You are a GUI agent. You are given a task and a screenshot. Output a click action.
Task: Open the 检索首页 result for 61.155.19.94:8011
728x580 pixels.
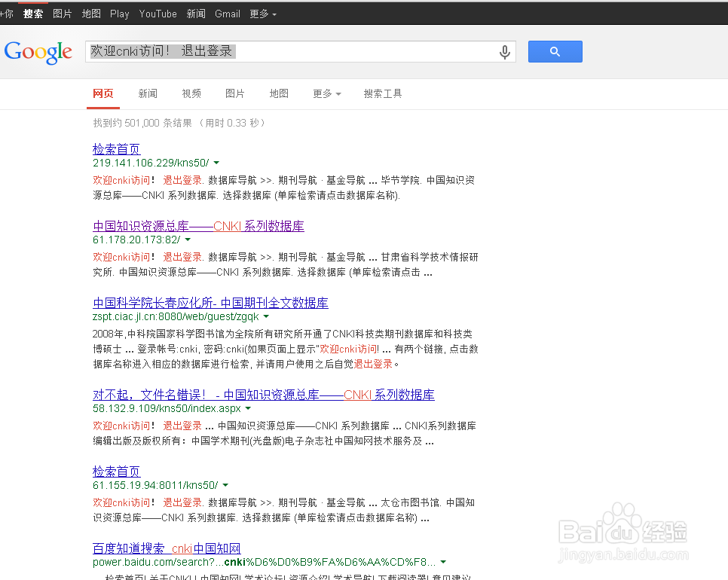[117, 472]
